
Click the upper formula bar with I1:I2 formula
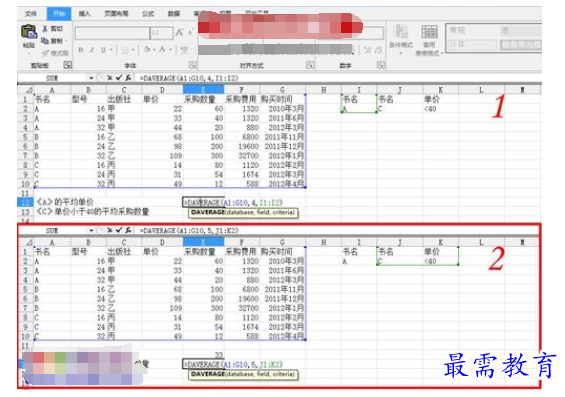pyautogui.click(x=339, y=78)
